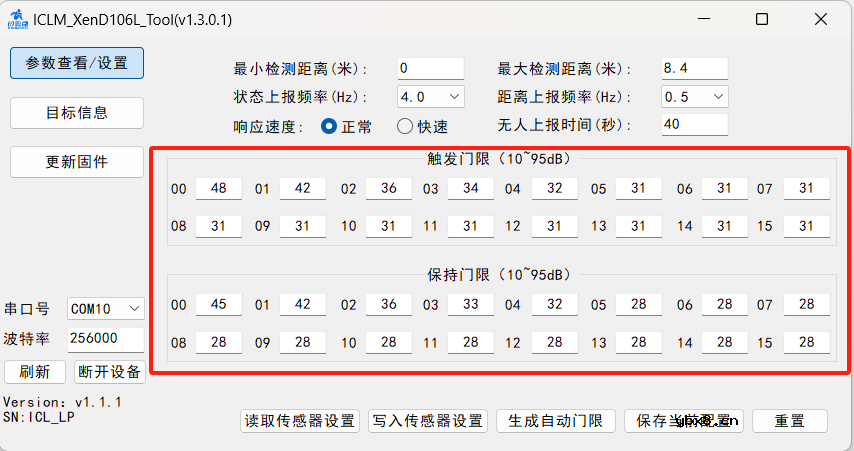Click the 重置 button
The width and height of the screenshot is (854, 451).
point(790,421)
